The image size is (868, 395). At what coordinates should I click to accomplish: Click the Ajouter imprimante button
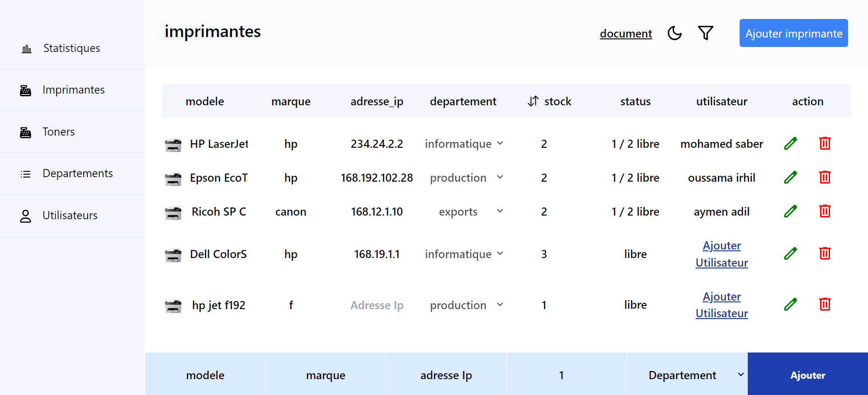pyautogui.click(x=793, y=33)
